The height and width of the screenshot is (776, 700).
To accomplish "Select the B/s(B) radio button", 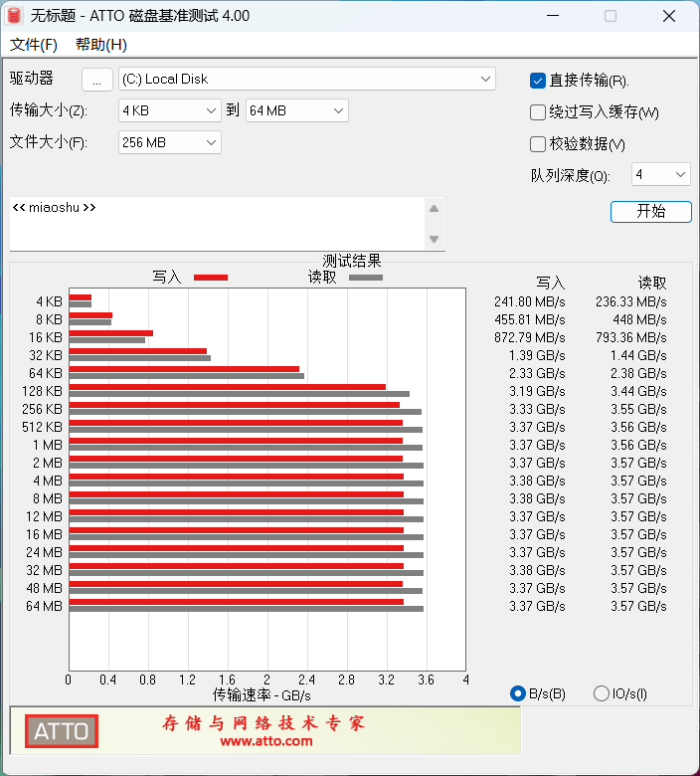I will tap(518, 693).
